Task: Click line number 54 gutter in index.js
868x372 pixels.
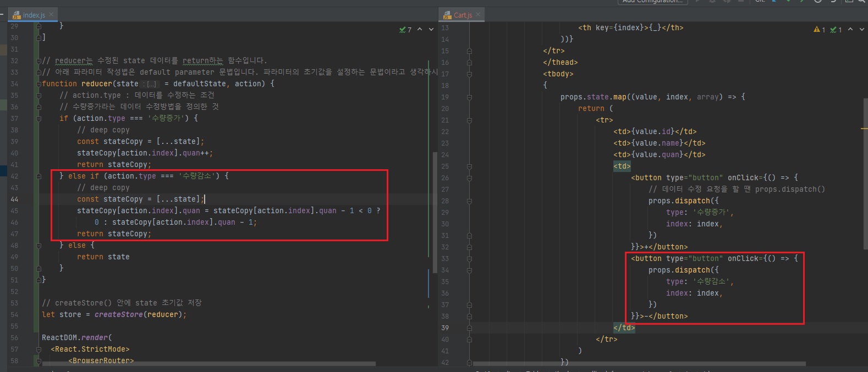Action: [14, 315]
